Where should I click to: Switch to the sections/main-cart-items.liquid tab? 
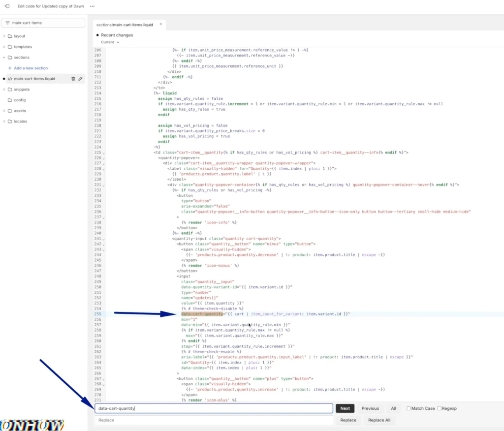[125, 25]
